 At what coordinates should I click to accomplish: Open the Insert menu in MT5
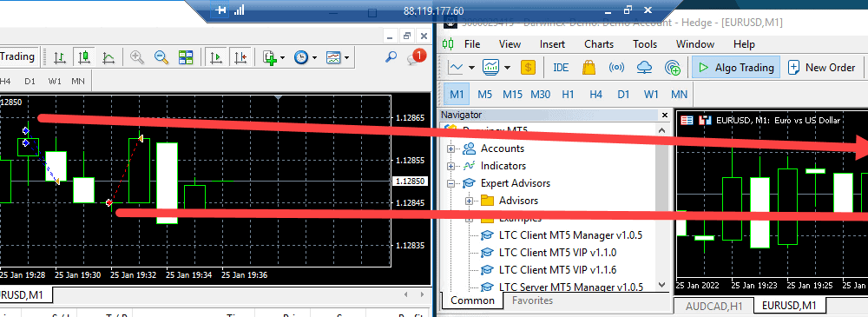[x=552, y=44]
